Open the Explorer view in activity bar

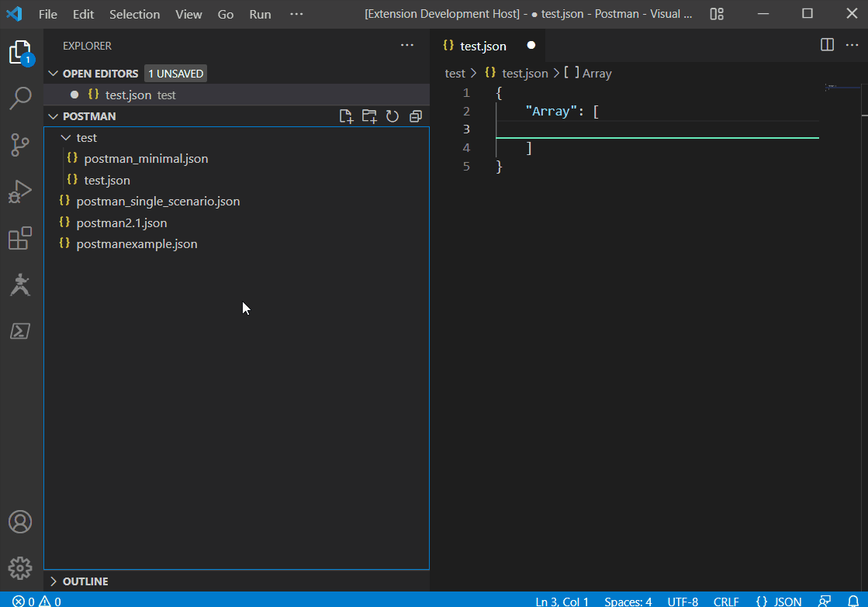(x=20, y=53)
